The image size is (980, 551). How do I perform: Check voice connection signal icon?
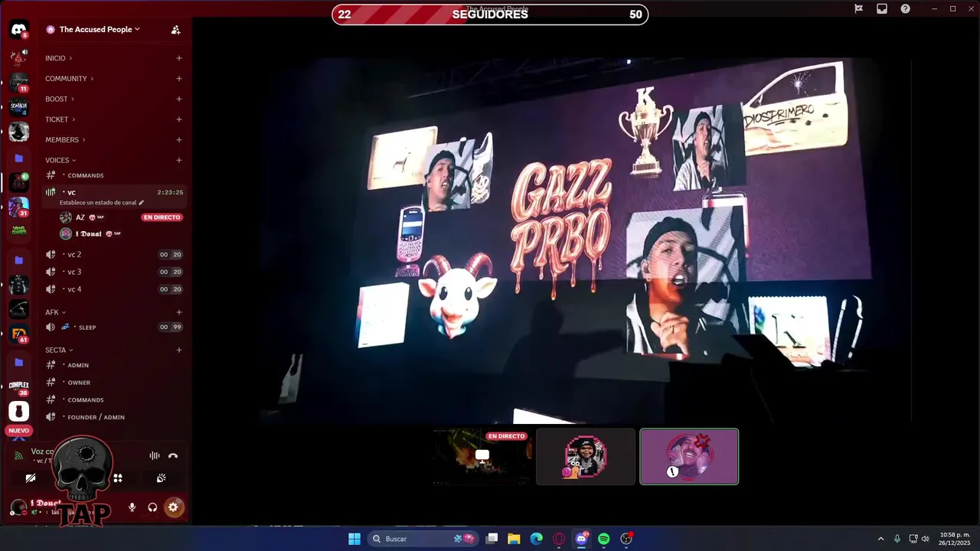coord(18,455)
